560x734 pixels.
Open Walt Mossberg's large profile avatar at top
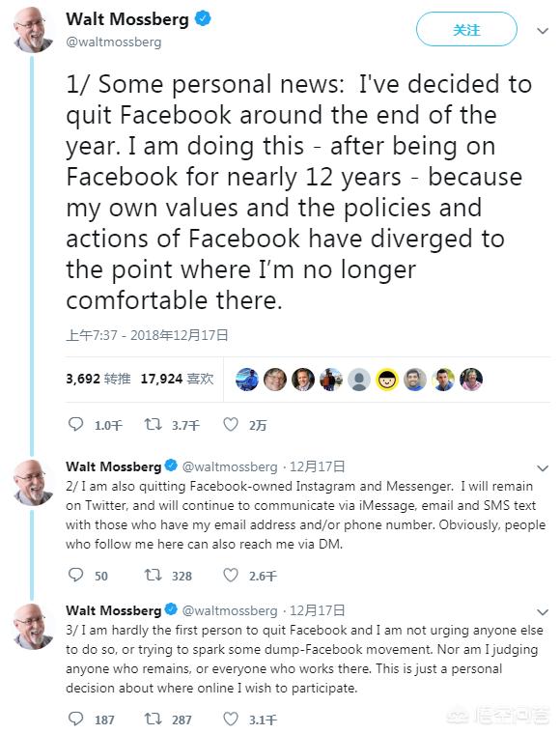(x=33, y=31)
